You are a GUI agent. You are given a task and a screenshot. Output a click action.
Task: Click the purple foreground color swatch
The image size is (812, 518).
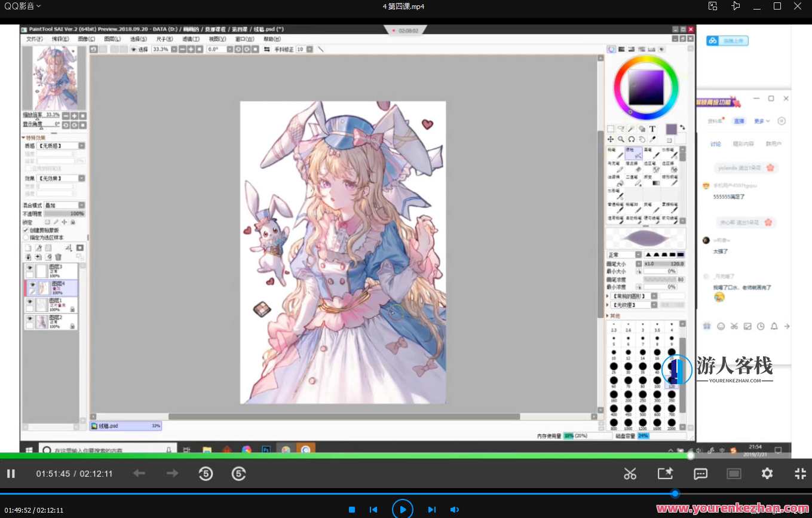[671, 129]
